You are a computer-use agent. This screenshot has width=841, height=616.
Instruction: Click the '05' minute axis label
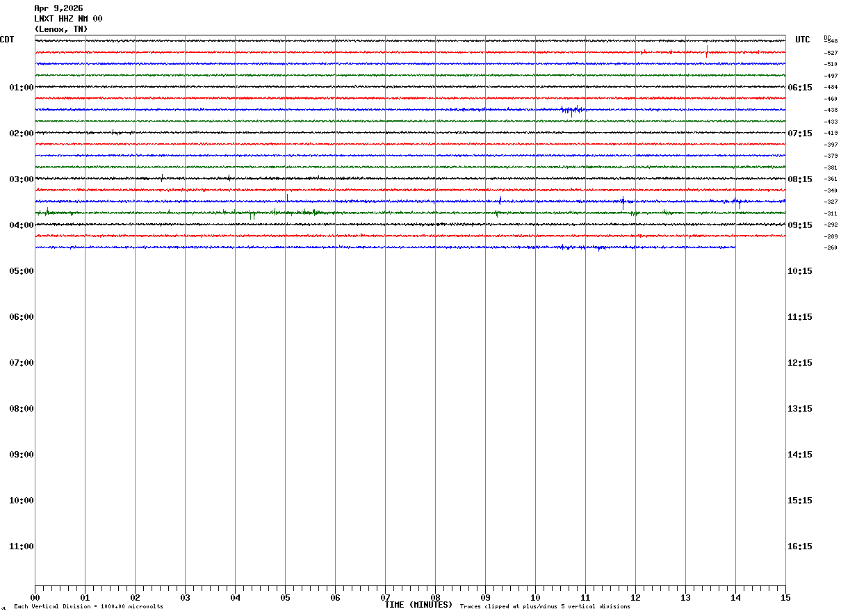point(285,598)
